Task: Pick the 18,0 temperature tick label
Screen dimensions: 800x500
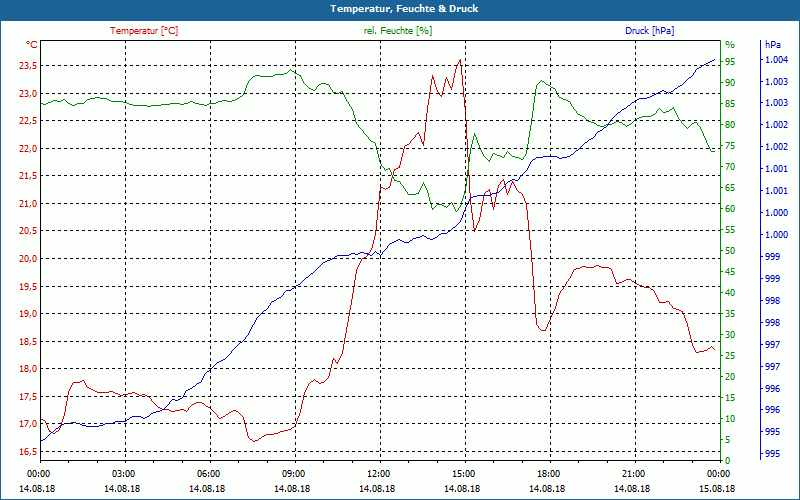Action: coord(28,369)
